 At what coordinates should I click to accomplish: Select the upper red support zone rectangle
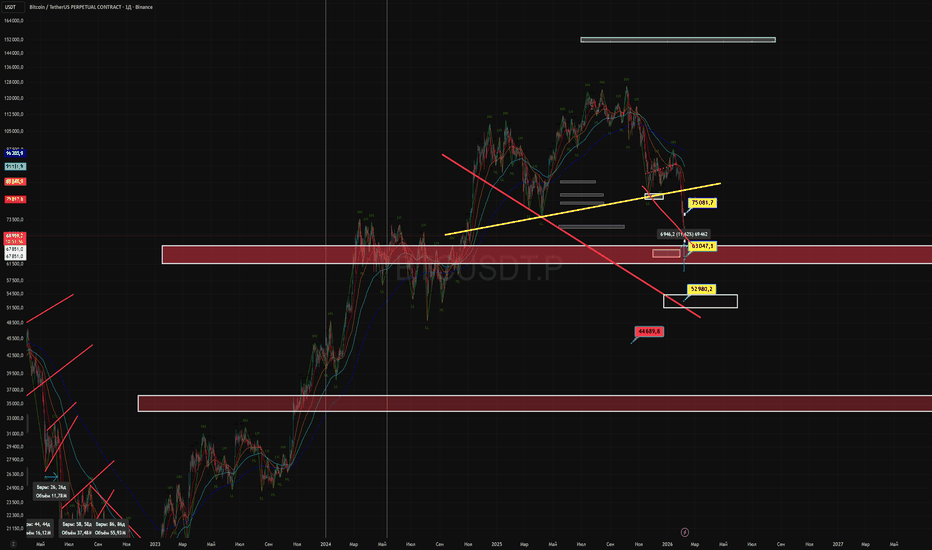(x=547, y=254)
